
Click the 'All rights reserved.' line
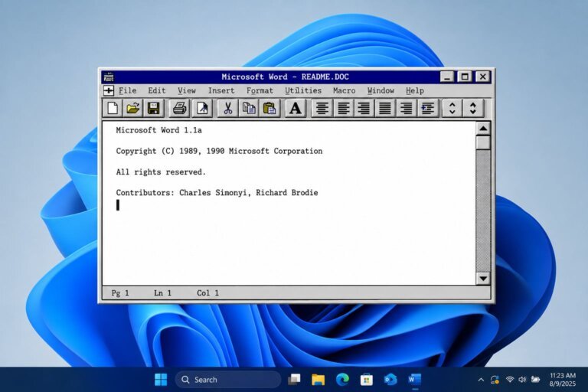click(x=161, y=172)
